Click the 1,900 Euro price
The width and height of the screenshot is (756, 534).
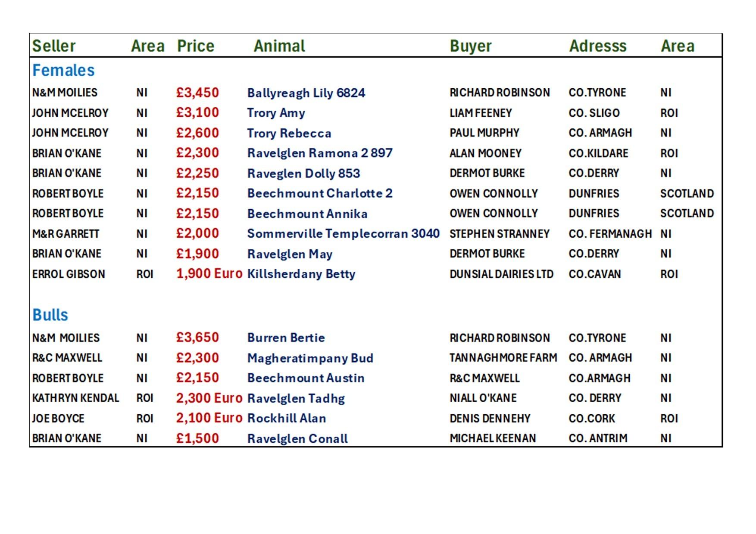tap(209, 274)
